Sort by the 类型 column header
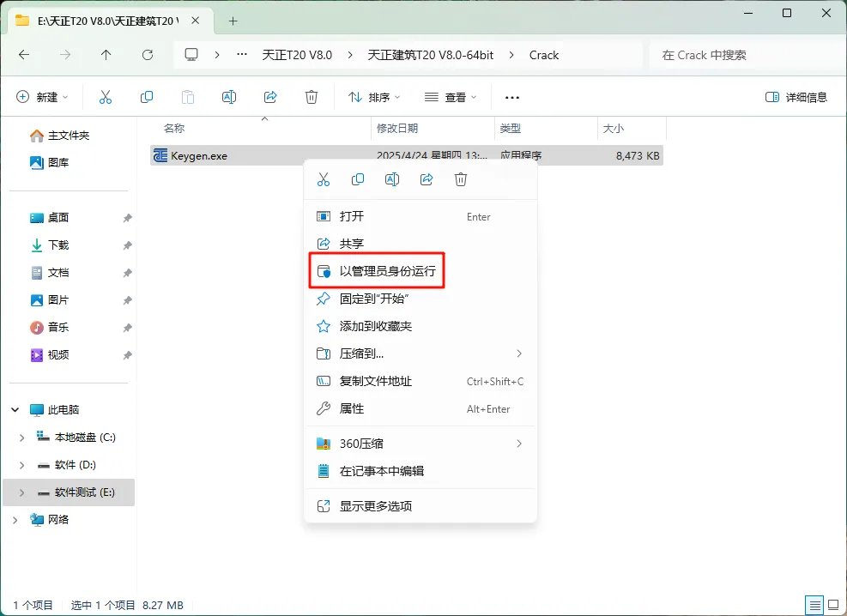Screen dimensions: 847x616 coord(546,129)
